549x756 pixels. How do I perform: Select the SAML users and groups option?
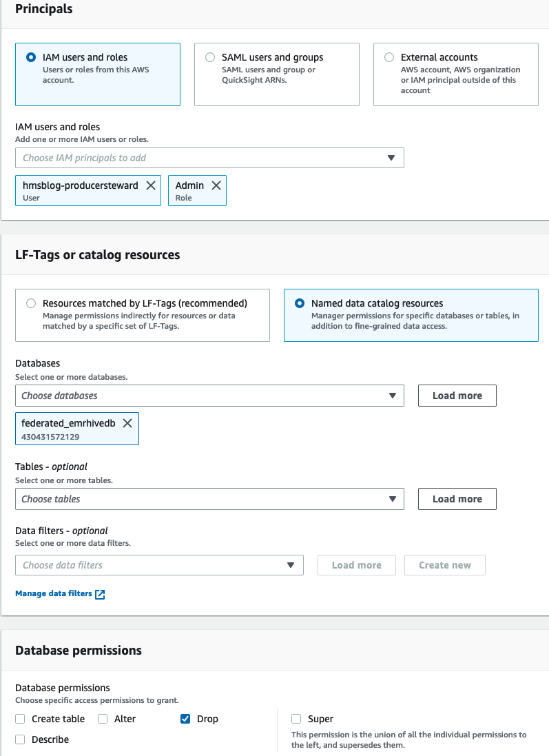[210, 58]
